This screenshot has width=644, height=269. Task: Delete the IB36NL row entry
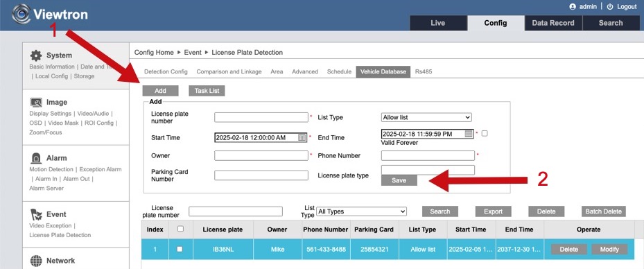569,250
